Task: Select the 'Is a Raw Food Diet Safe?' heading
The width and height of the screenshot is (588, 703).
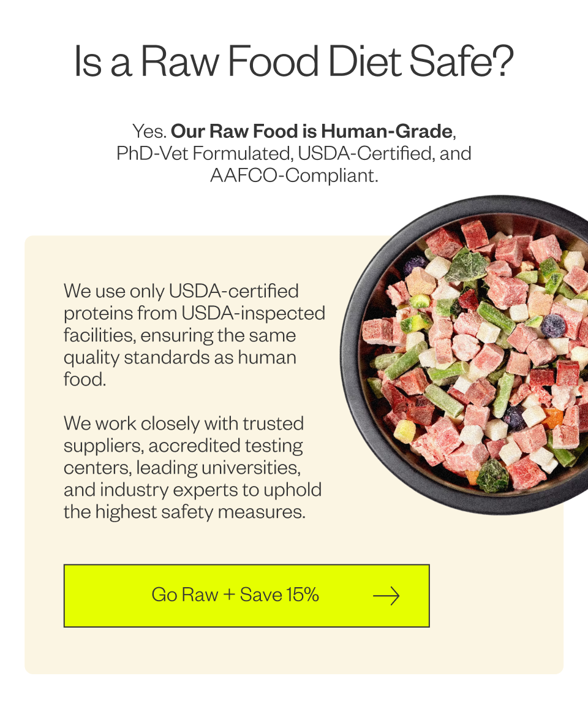Action: tap(293, 61)
